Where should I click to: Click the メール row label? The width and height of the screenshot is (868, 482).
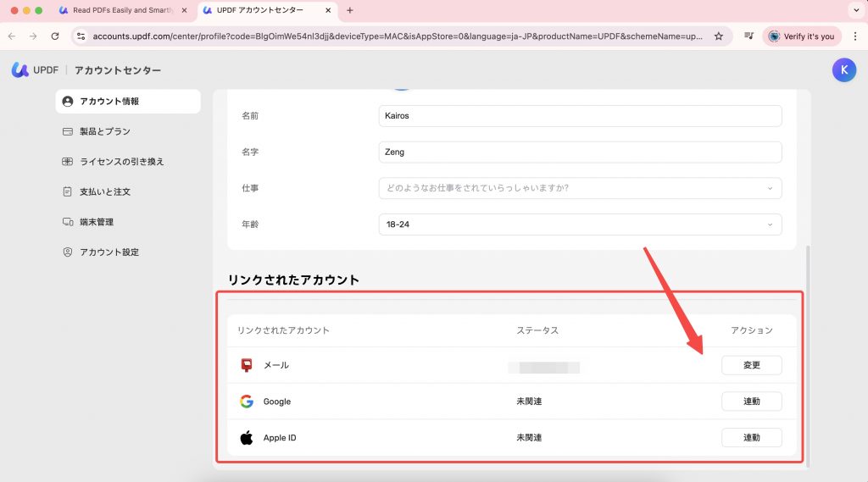pyautogui.click(x=276, y=365)
